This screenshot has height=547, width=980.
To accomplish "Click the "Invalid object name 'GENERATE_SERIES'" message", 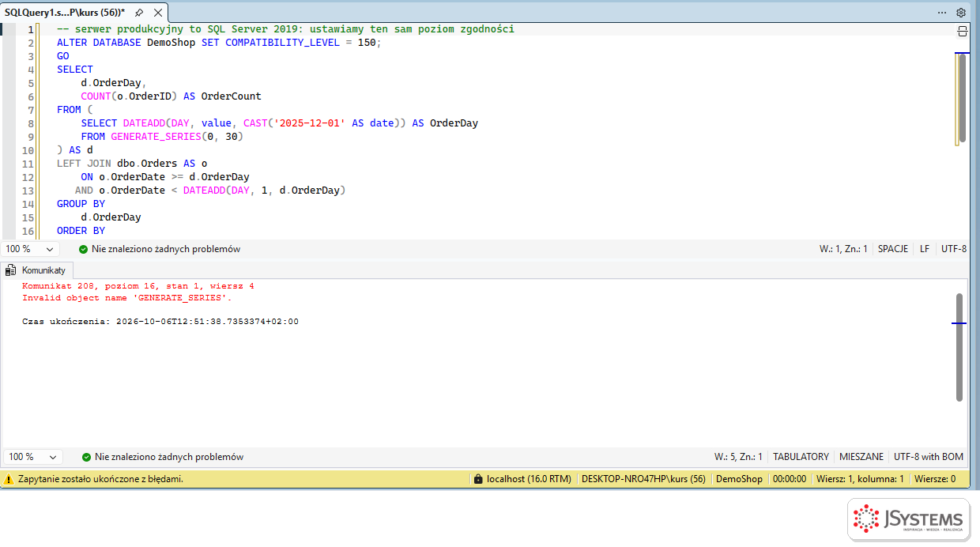I will [126, 298].
